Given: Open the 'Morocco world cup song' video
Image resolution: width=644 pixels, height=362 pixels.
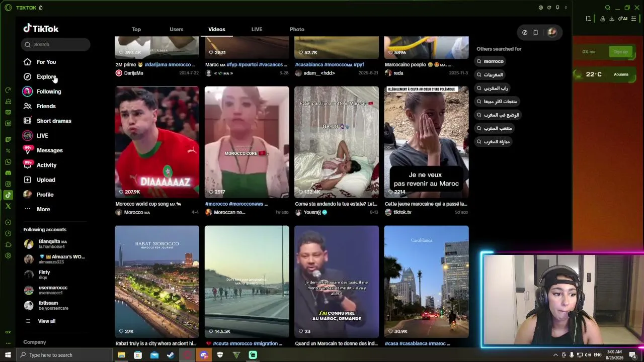Looking at the screenshot, I should coord(157,142).
